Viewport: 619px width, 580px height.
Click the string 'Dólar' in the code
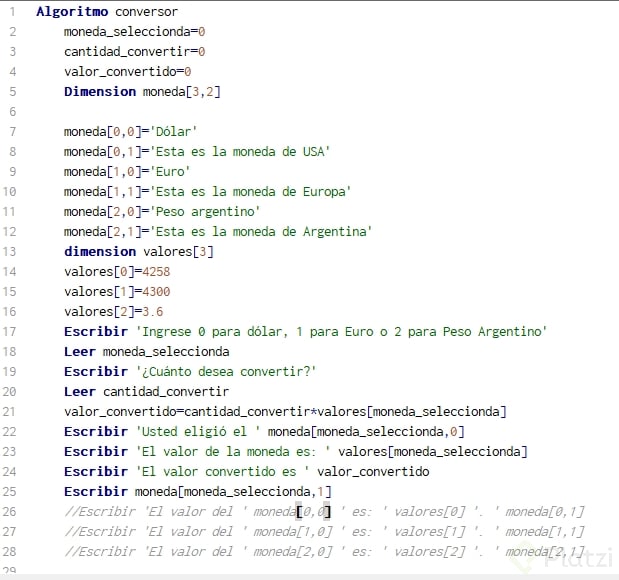(174, 131)
